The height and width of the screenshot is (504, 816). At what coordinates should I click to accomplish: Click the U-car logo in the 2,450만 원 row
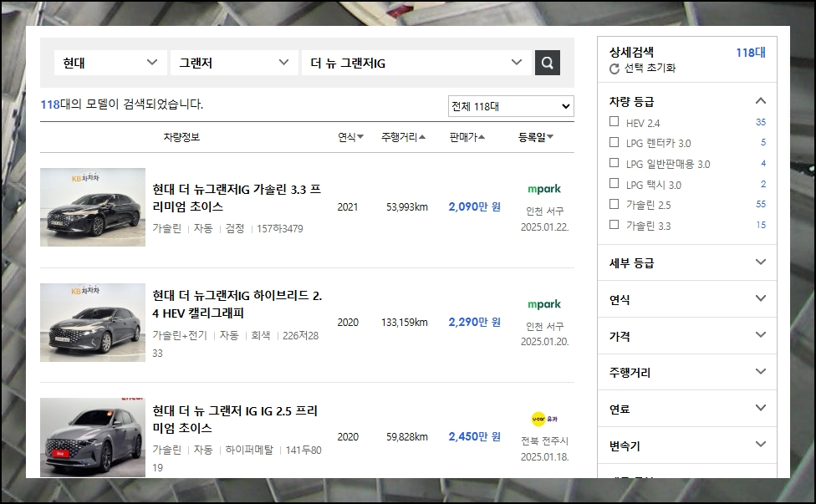pos(544,419)
